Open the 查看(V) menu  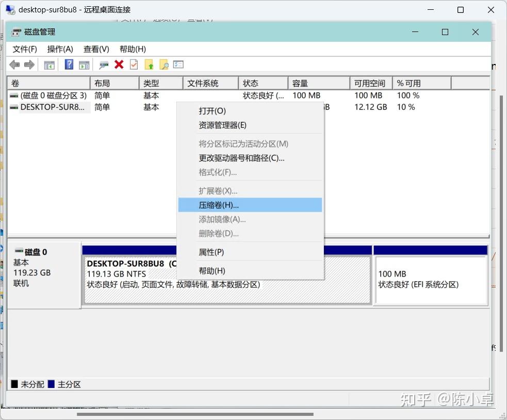tap(95, 49)
